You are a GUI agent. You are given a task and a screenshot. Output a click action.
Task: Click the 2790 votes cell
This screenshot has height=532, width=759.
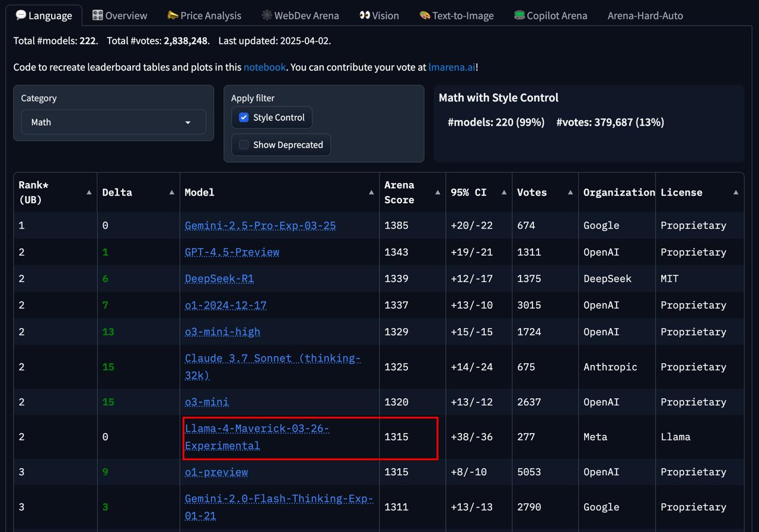[545, 507]
